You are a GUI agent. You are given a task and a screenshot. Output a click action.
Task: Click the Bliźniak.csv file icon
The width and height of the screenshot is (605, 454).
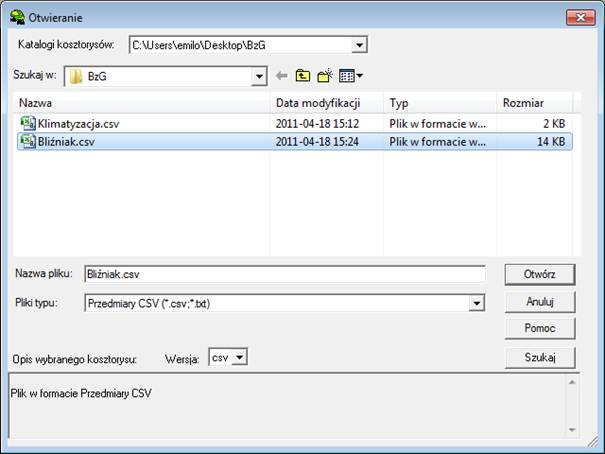27,142
